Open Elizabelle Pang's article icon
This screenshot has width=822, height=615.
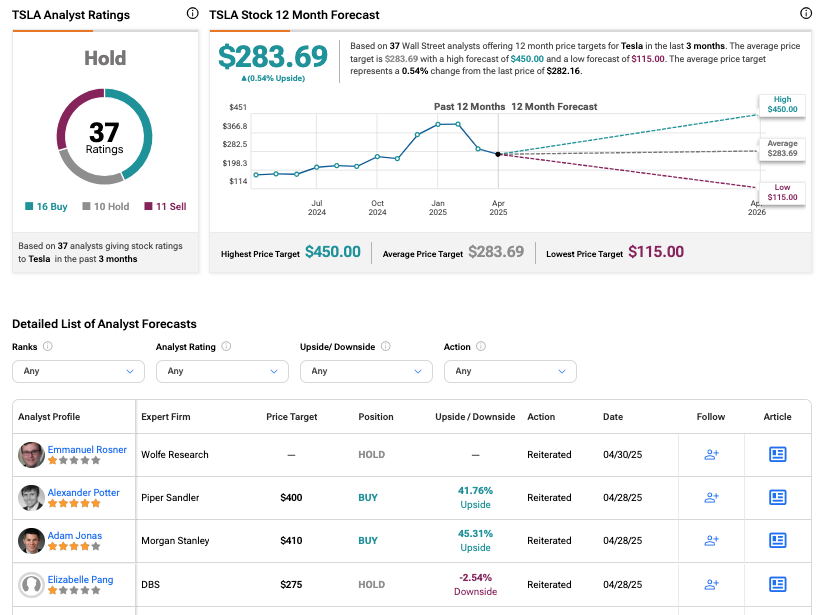coord(777,584)
